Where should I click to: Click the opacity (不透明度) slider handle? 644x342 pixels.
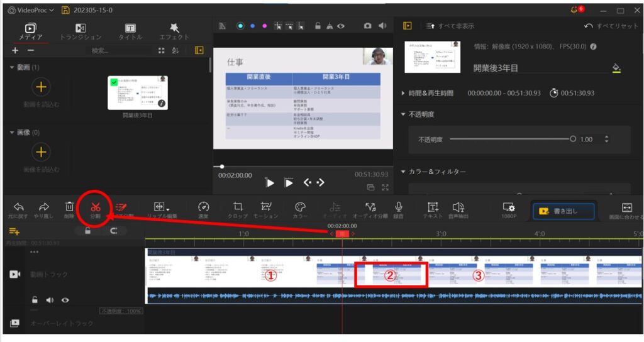click(x=572, y=139)
